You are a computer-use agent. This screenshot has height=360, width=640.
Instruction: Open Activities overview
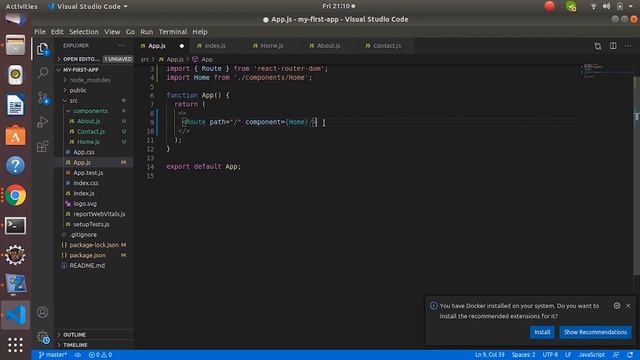click(21, 6)
